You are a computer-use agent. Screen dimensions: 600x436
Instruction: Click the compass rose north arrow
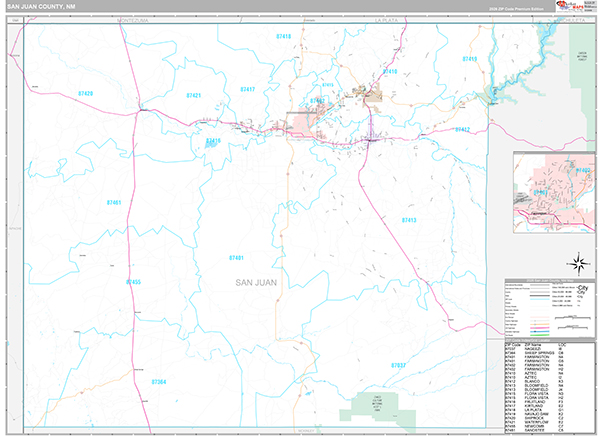click(x=577, y=263)
